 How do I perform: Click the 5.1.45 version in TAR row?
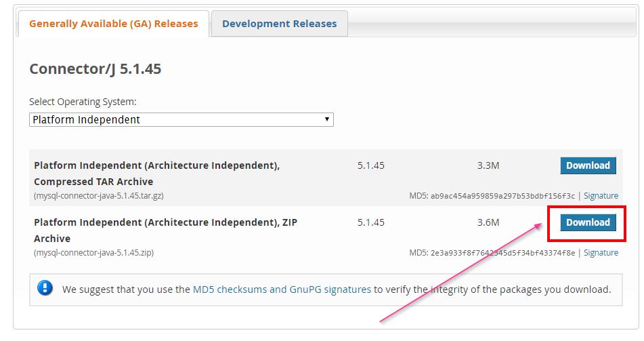coord(371,165)
